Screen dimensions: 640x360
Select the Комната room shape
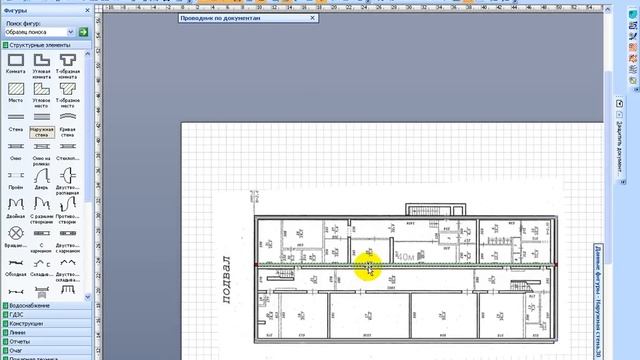tap(16, 64)
